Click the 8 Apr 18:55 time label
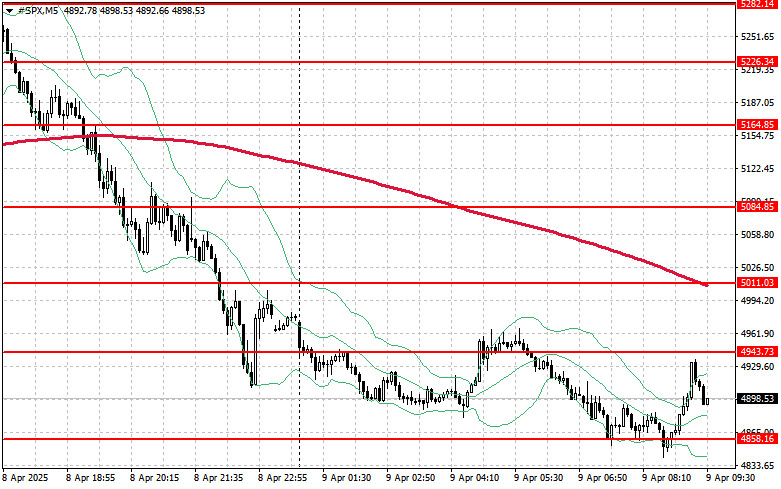 [x=91, y=478]
